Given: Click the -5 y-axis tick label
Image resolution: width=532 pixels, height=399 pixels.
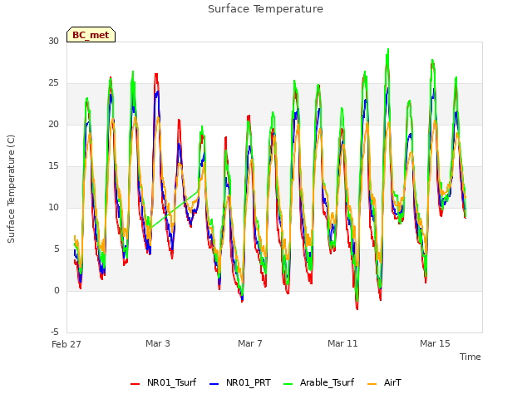Looking at the screenshot, I should coord(55,332).
